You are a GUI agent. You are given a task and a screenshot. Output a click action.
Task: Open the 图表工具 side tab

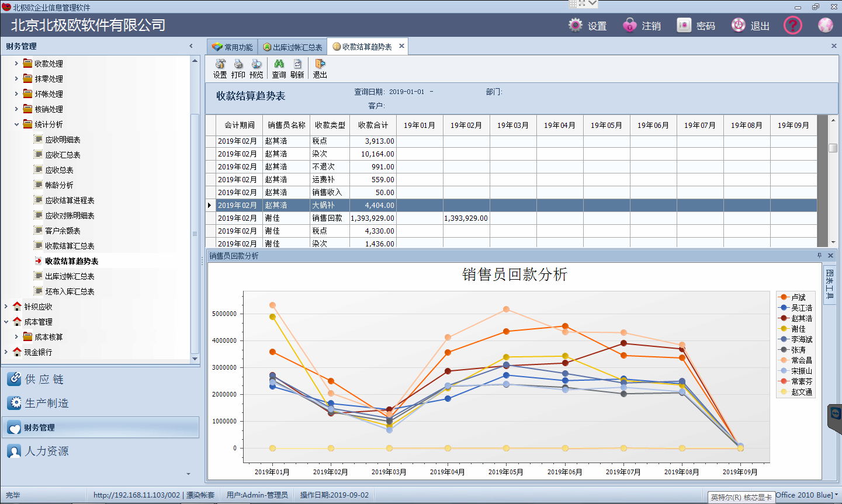830,284
